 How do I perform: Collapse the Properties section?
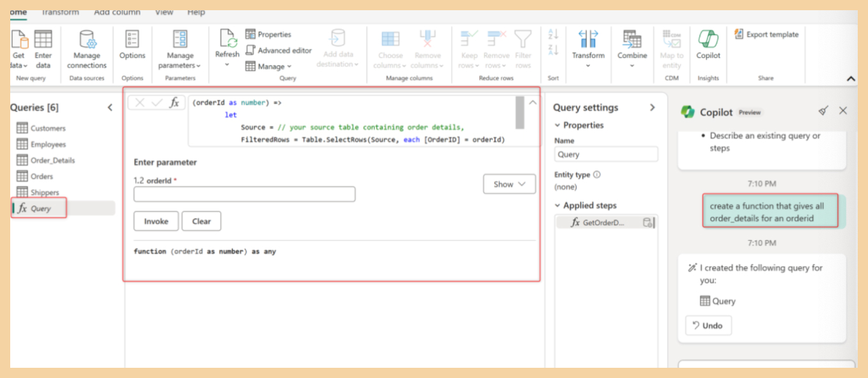coord(557,125)
